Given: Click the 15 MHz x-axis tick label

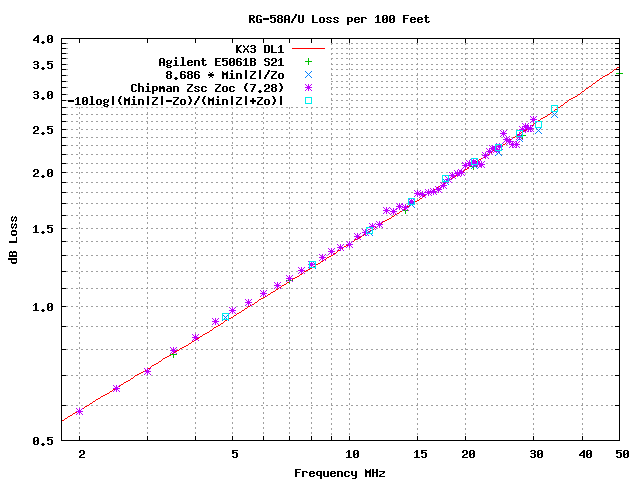Looking at the screenshot, I should [420, 454].
